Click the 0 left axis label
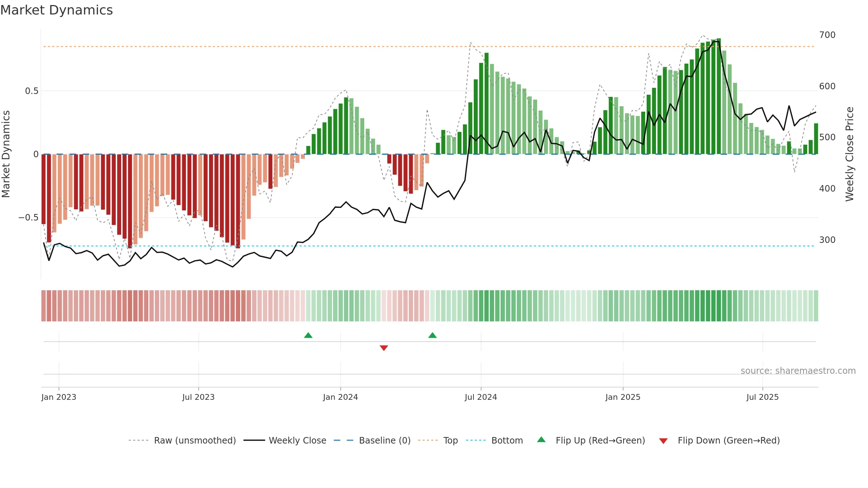 point(36,154)
